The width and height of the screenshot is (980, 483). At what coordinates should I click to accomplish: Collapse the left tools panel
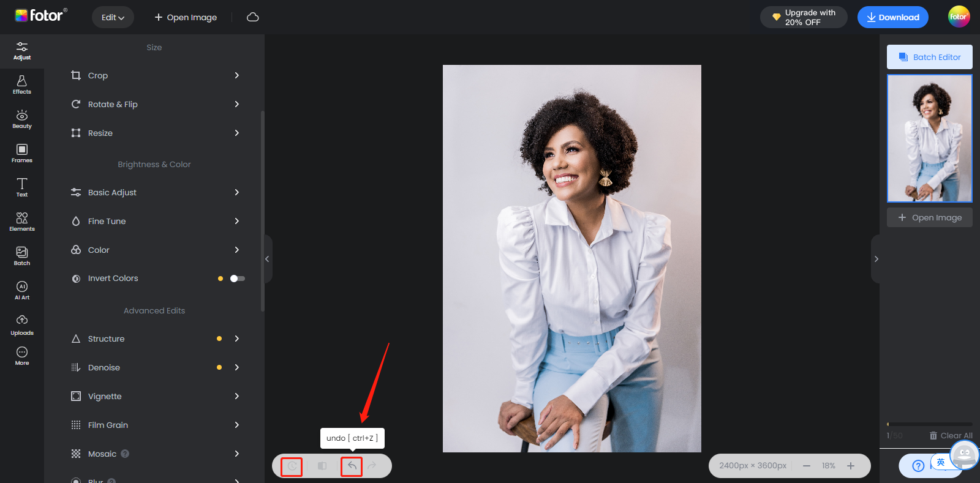coord(268,259)
